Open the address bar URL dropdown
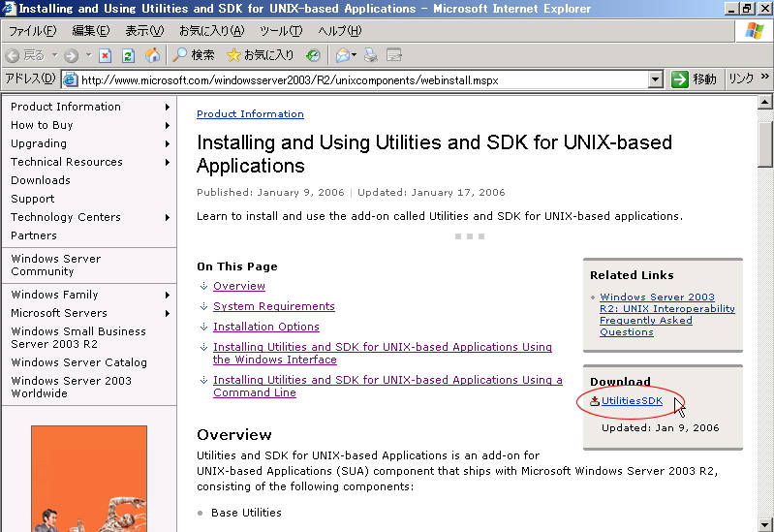 [x=656, y=79]
